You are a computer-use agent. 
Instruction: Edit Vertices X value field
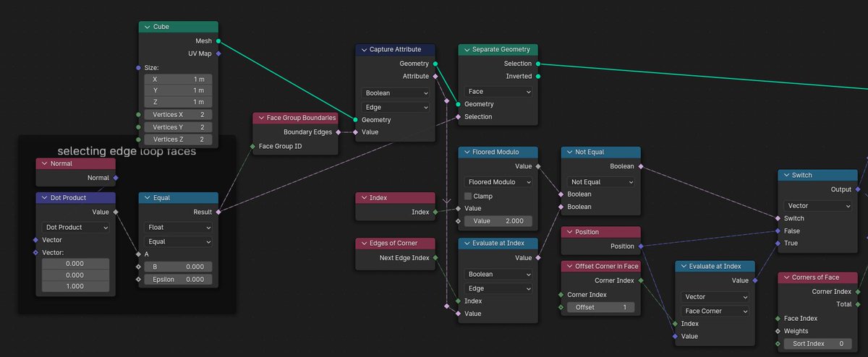coord(179,114)
